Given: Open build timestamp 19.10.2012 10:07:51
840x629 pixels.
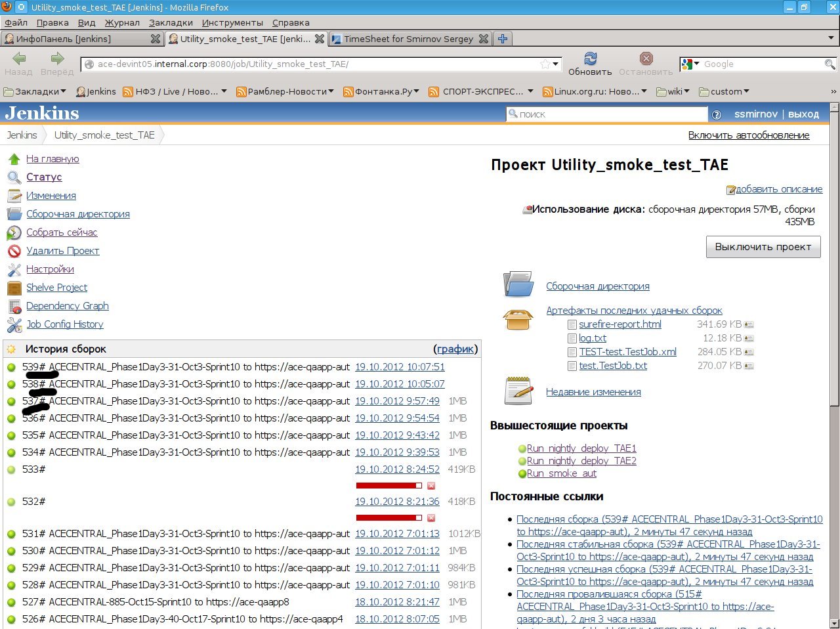Looking at the screenshot, I should 400,367.
